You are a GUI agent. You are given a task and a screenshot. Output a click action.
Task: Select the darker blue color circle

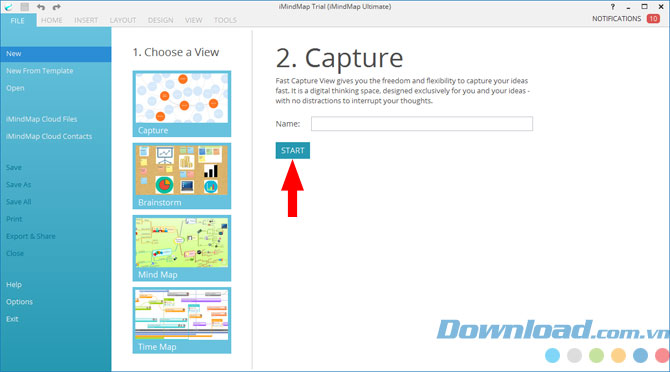(x=640, y=355)
